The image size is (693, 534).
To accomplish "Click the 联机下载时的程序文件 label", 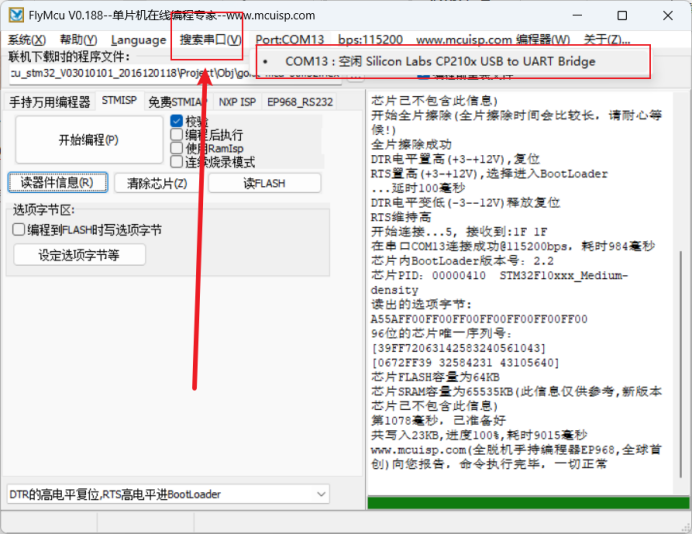I will coord(69,57).
